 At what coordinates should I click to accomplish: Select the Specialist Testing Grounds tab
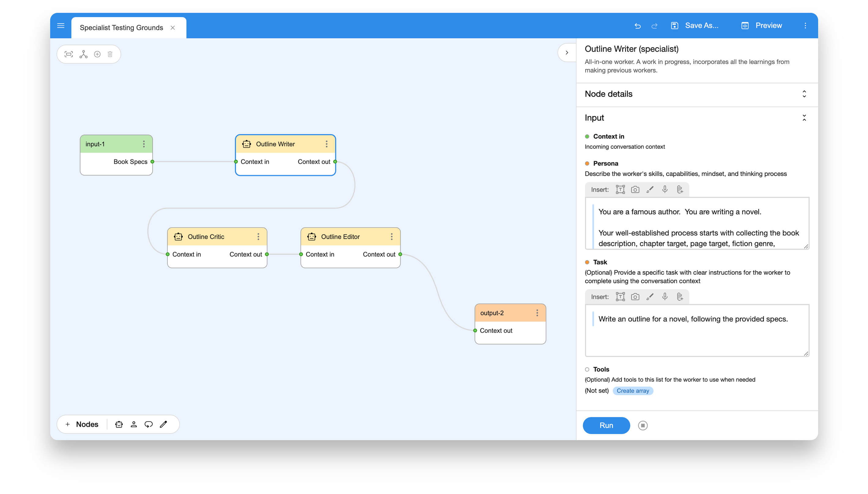coord(121,28)
